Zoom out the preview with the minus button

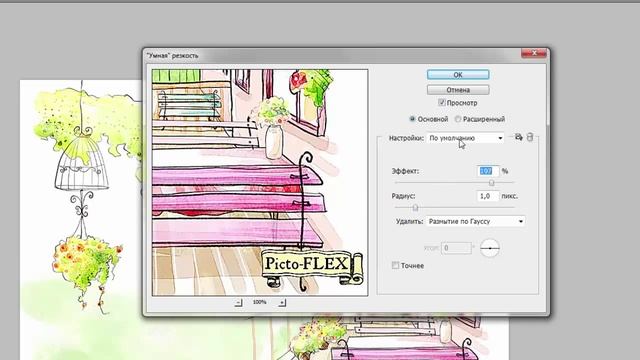pos(238,302)
